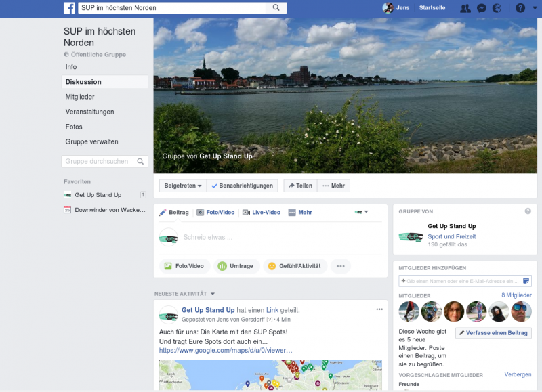Click Verfasse einen Beitrag button
542x392 pixels.
click(x=493, y=333)
